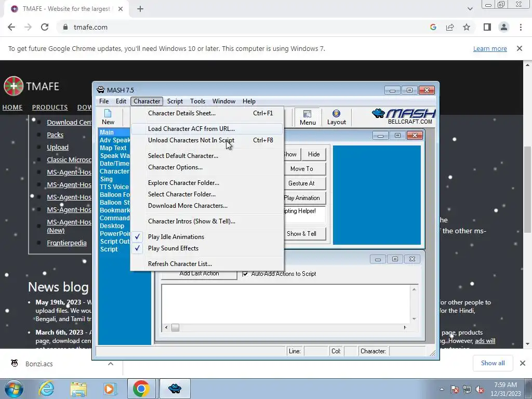Open Character Options menu entry
This screenshot has width=532, height=399.
207,167
